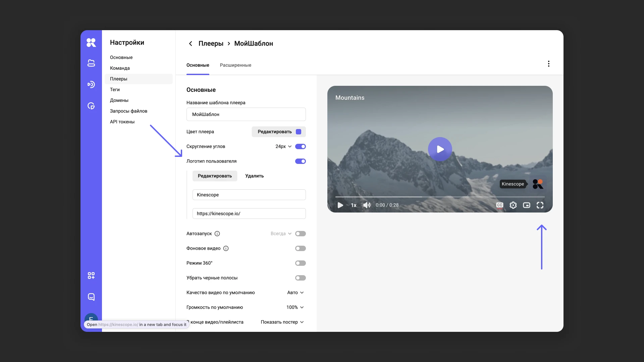This screenshot has width=644, height=362.
Task: Go back using the left chevron icon
Action: click(x=191, y=44)
